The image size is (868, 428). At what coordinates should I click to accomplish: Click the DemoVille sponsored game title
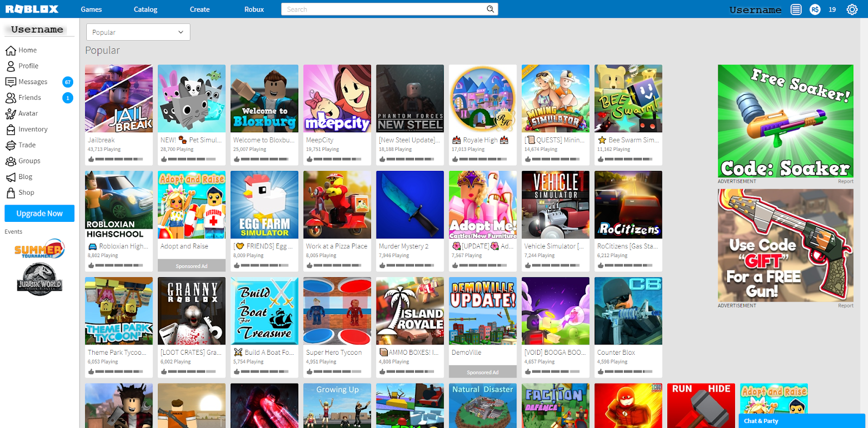[467, 353]
